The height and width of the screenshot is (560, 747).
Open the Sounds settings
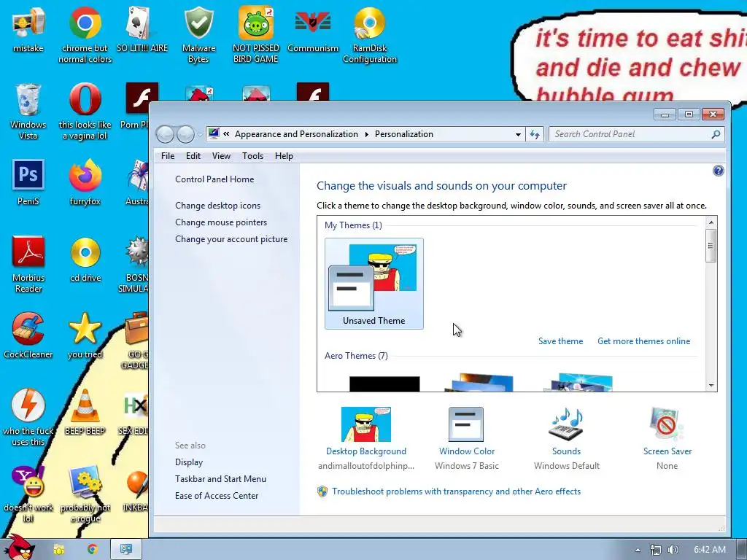tap(566, 438)
